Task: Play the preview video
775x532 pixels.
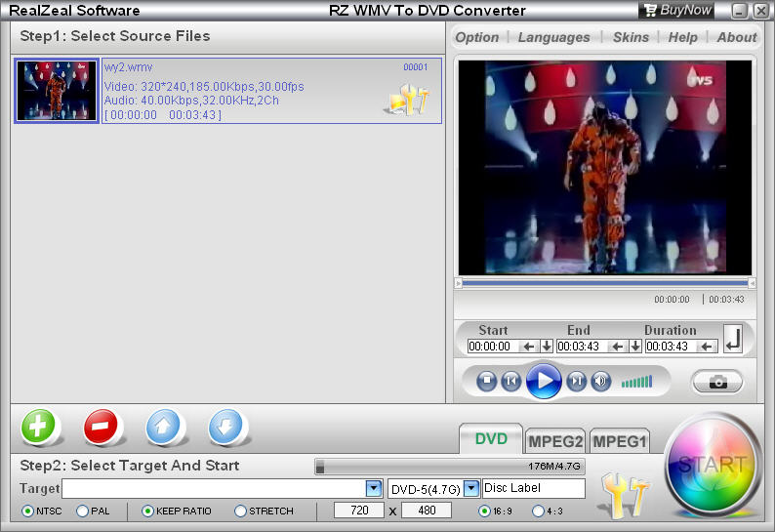Action: point(544,381)
